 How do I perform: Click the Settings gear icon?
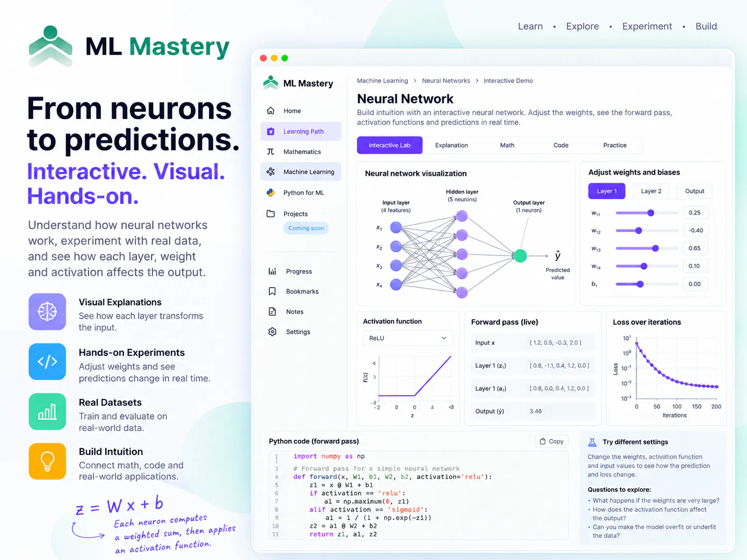[x=272, y=332]
